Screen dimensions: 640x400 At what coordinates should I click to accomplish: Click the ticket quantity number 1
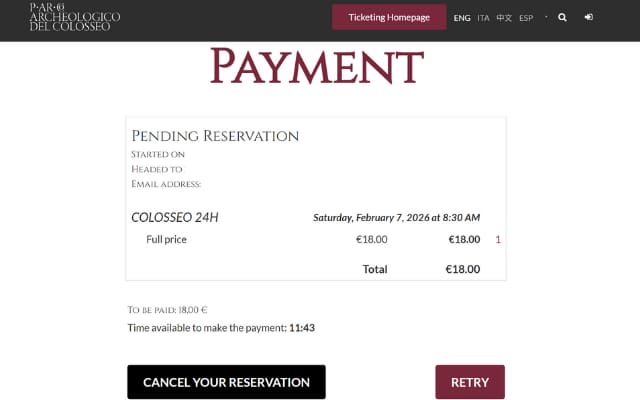(498, 240)
